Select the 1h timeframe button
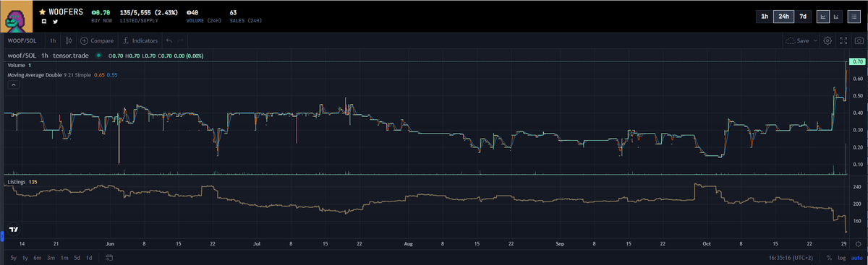The width and height of the screenshot is (868, 265). pos(765,17)
